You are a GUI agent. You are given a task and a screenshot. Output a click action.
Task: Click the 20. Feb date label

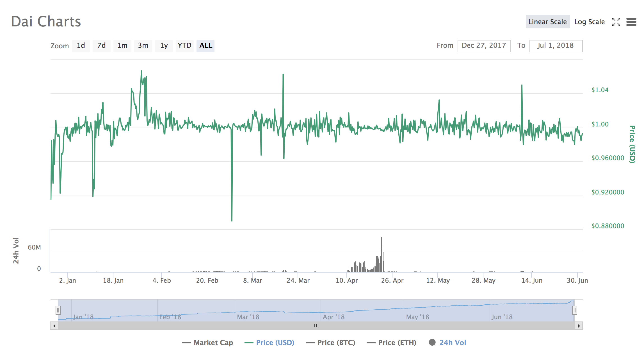(x=207, y=280)
